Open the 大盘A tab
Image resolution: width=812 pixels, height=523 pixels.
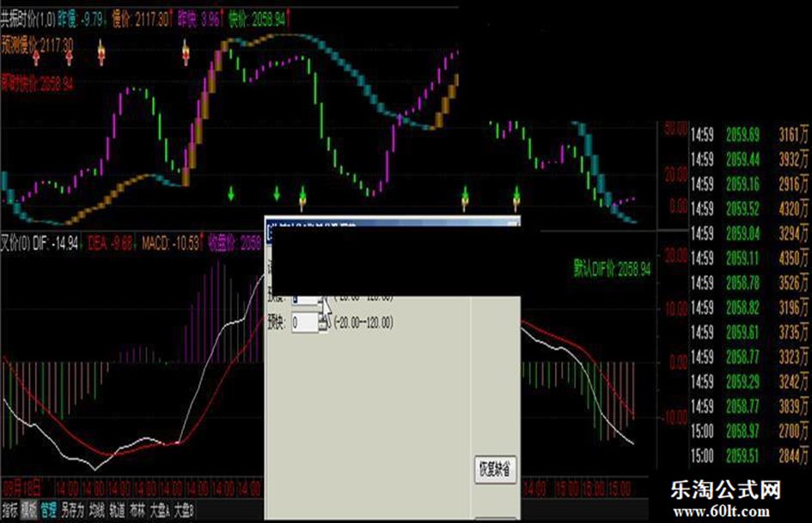click(x=160, y=511)
